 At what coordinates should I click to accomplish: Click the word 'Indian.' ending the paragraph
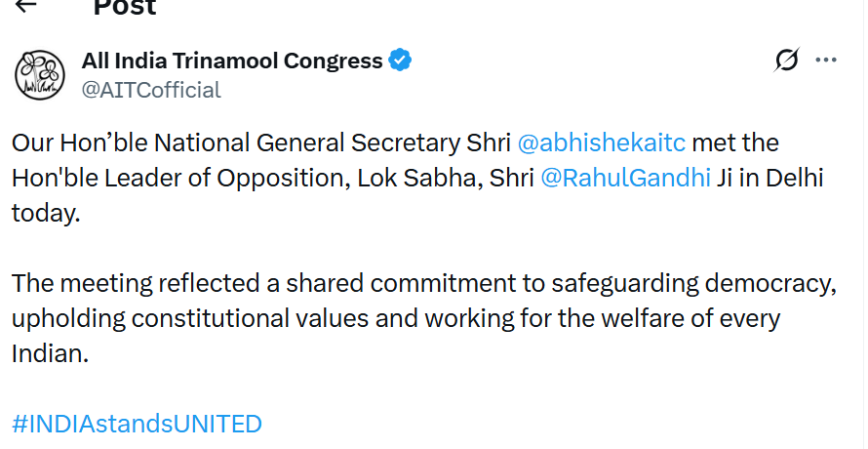click(50, 353)
